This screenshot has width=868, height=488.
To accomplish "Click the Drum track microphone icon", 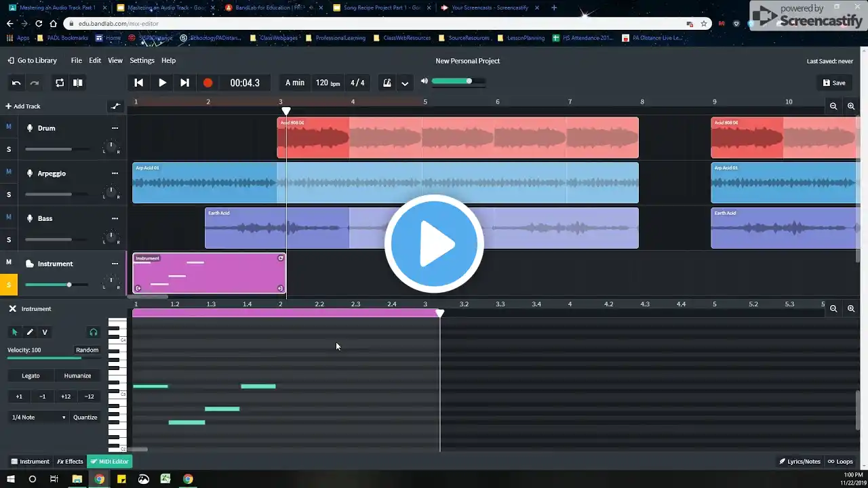I will click(30, 128).
